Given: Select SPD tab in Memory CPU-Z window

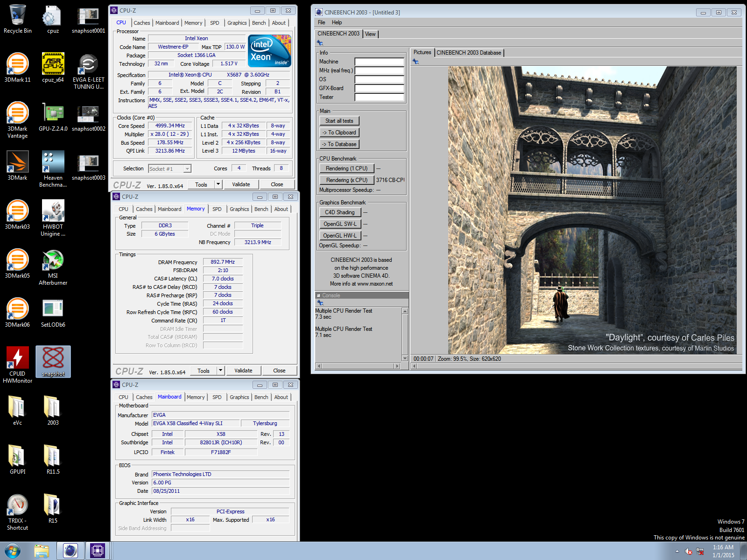Looking at the screenshot, I should 217,209.
